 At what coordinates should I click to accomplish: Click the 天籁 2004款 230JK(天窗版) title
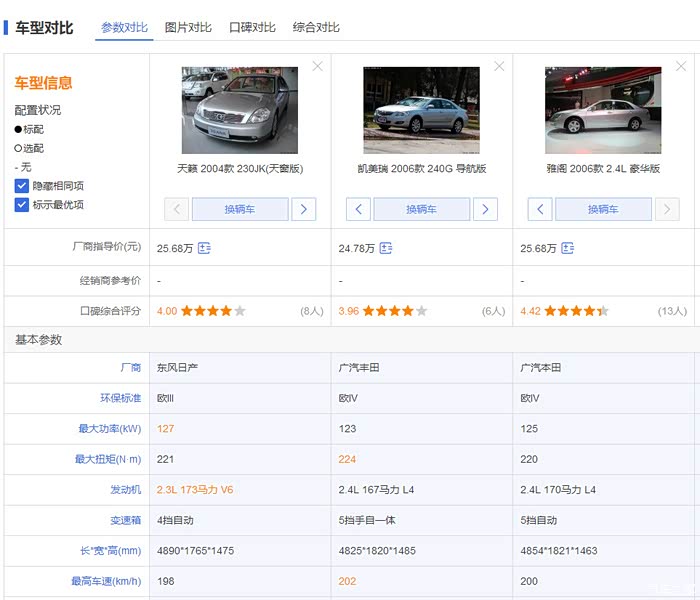[x=240, y=169]
